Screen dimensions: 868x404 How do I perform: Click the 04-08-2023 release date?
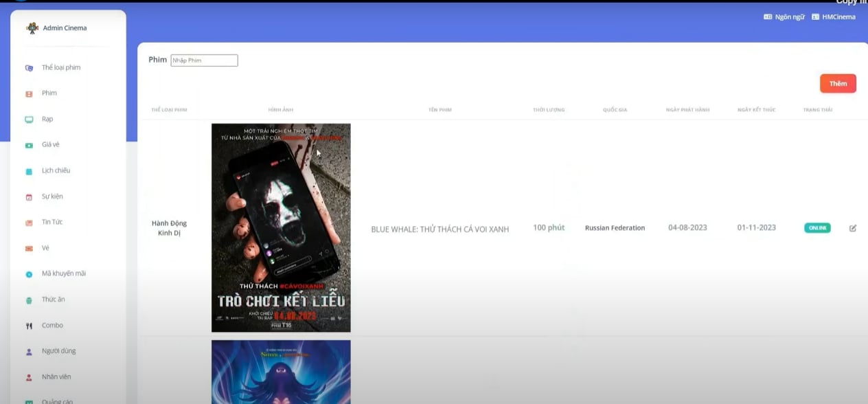[687, 227]
